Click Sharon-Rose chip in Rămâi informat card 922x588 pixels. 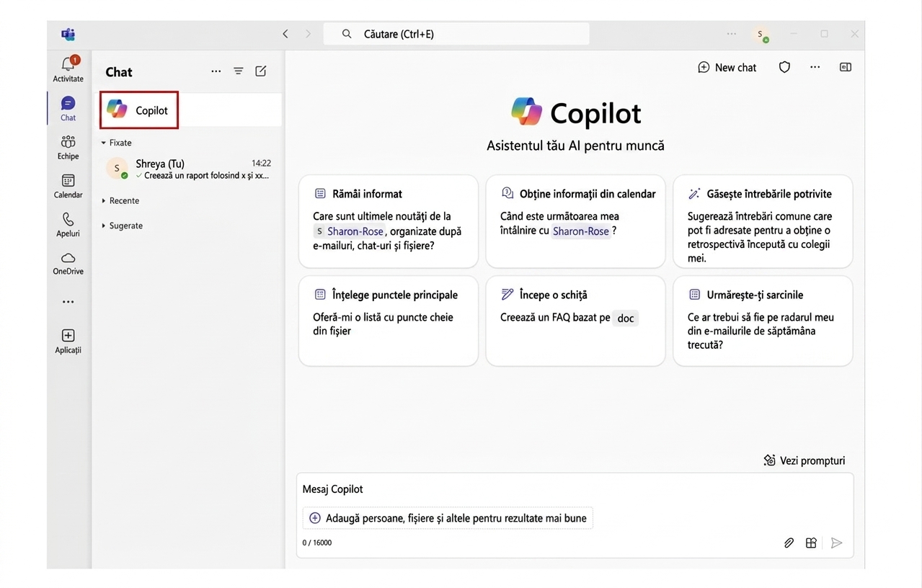click(351, 231)
